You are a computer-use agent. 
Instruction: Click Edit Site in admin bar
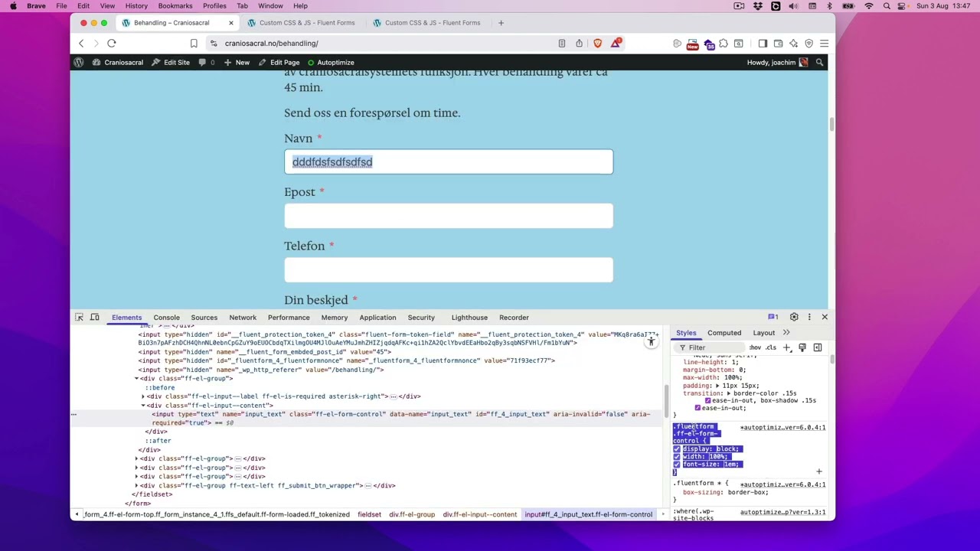point(170,62)
